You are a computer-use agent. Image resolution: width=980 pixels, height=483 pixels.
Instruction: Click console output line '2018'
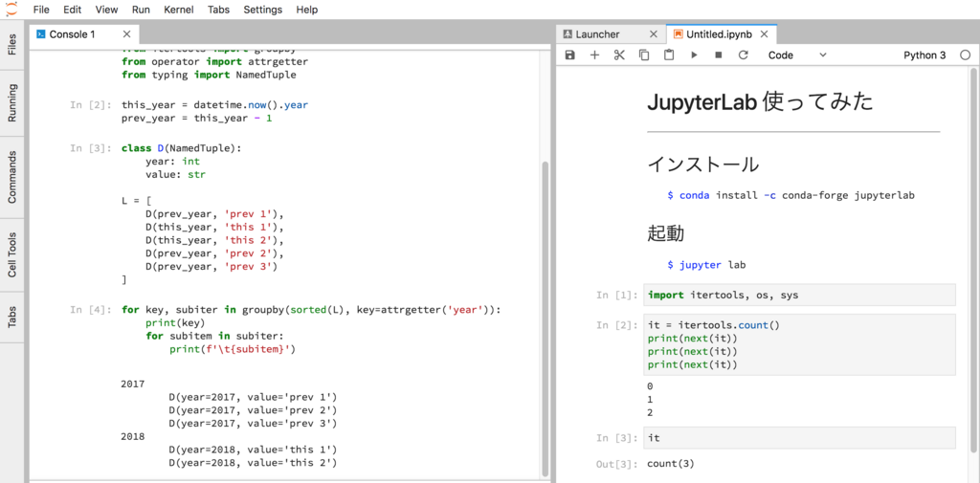coord(132,436)
